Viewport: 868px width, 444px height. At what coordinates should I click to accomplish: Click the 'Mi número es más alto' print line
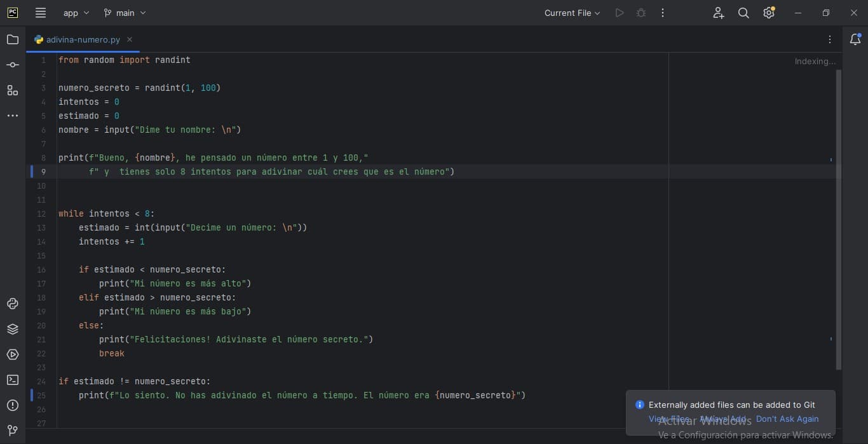pos(175,283)
